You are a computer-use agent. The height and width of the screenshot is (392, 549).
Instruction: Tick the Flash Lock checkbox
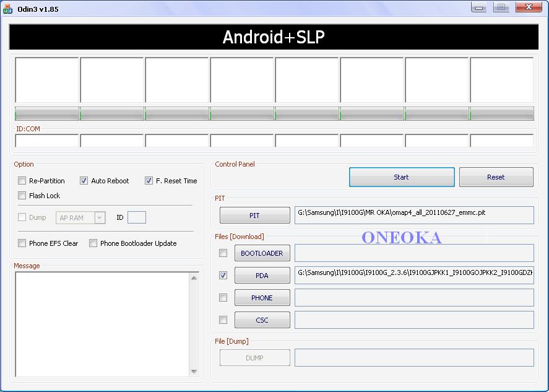click(x=22, y=196)
